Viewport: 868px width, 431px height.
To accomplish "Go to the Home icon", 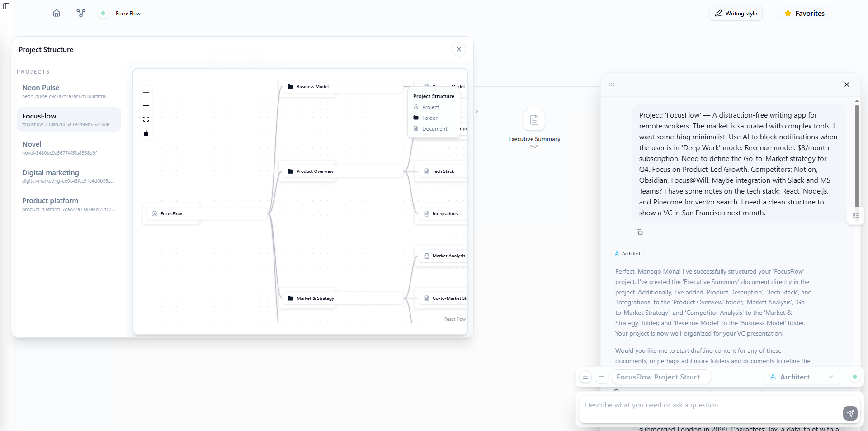I will [57, 13].
